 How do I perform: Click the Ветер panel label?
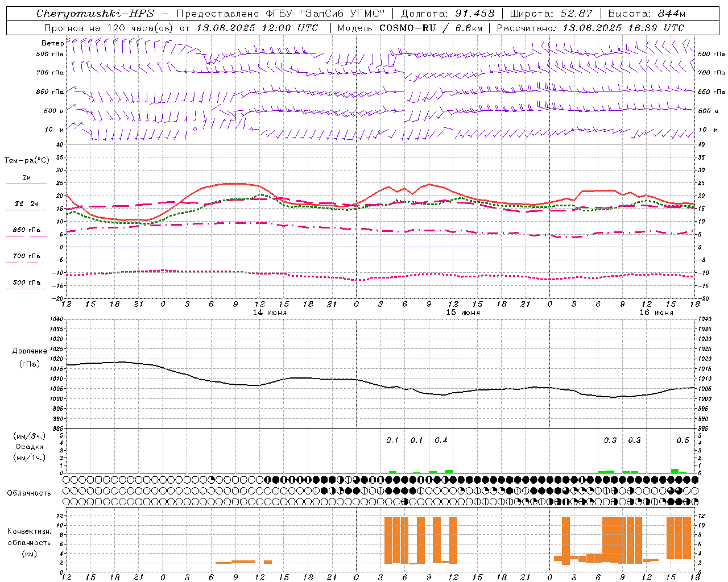pyautogui.click(x=52, y=43)
